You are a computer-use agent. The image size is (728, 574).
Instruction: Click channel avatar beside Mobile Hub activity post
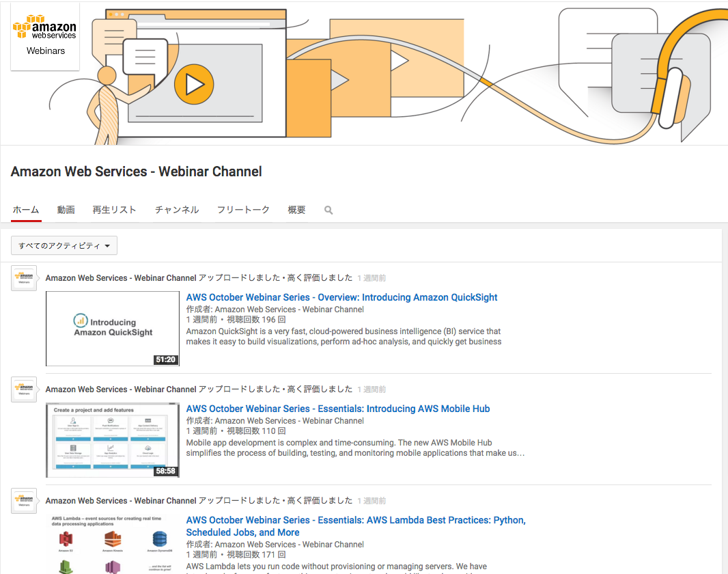(x=24, y=389)
